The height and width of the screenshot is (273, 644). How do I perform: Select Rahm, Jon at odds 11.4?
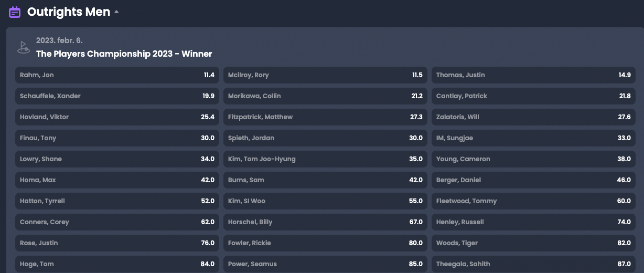point(117,75)
